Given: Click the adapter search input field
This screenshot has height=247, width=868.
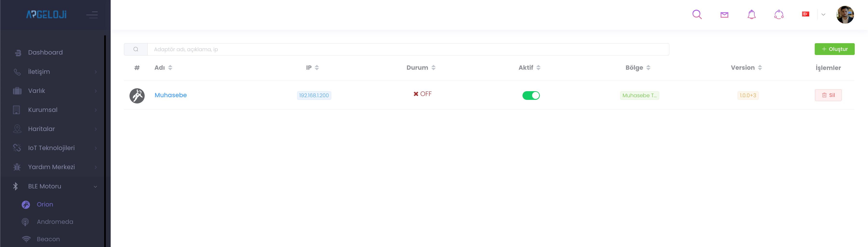Looking at the screenshot, I should click(408, 49).
